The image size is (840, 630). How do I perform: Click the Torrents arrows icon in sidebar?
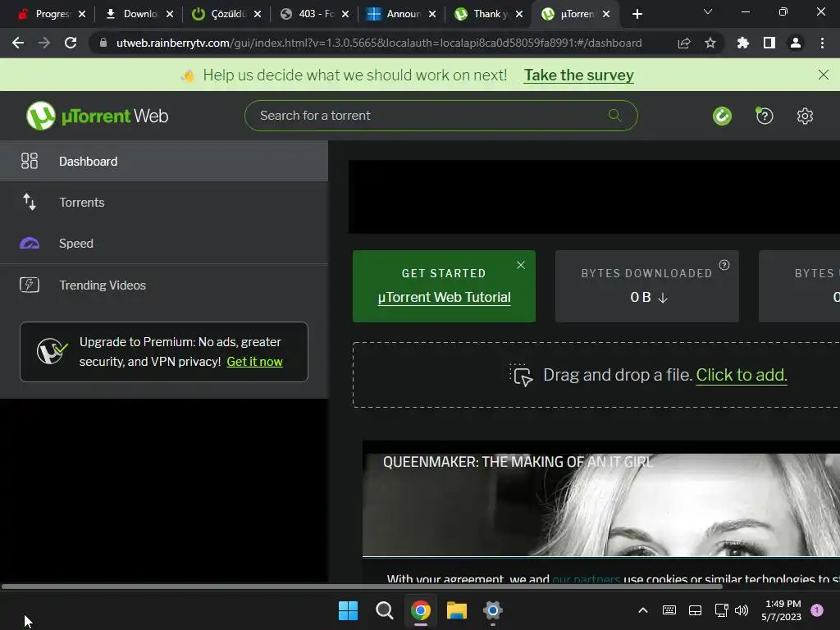(30, 202)
